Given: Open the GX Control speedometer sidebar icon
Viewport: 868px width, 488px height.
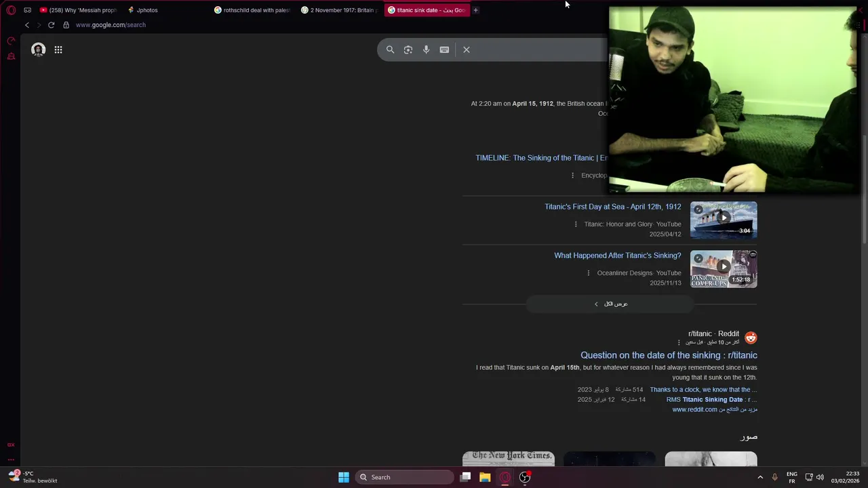Looking at the screenshot, I should [x=11, y=41].
